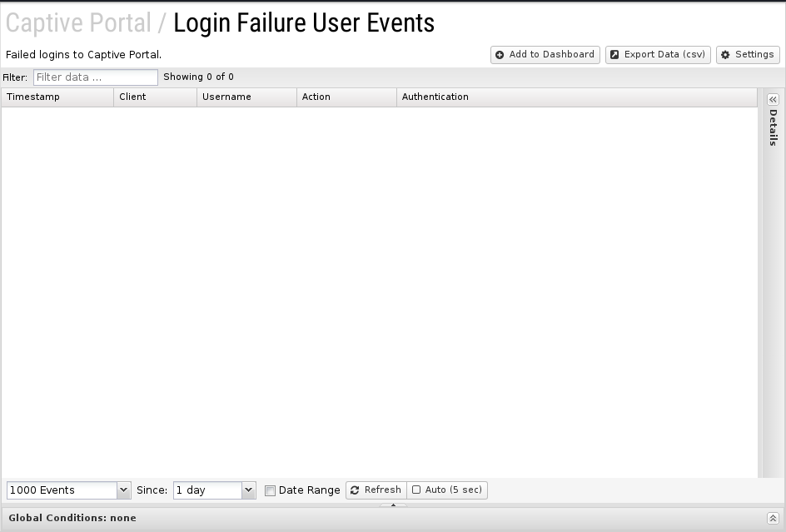Click the Global Conditions: none bar
Image resolution: width=786 pixels, height=532 pixels.
[x=393, y=518]
